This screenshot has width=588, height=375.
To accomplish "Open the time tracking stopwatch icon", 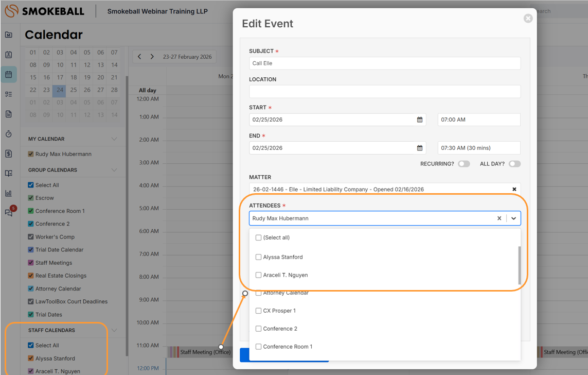I will point(9,134).
